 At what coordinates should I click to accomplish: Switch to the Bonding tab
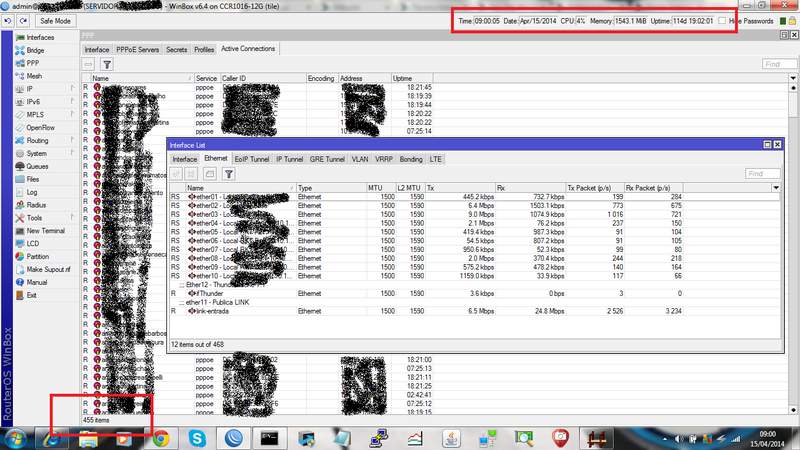(x=411, y=159)
